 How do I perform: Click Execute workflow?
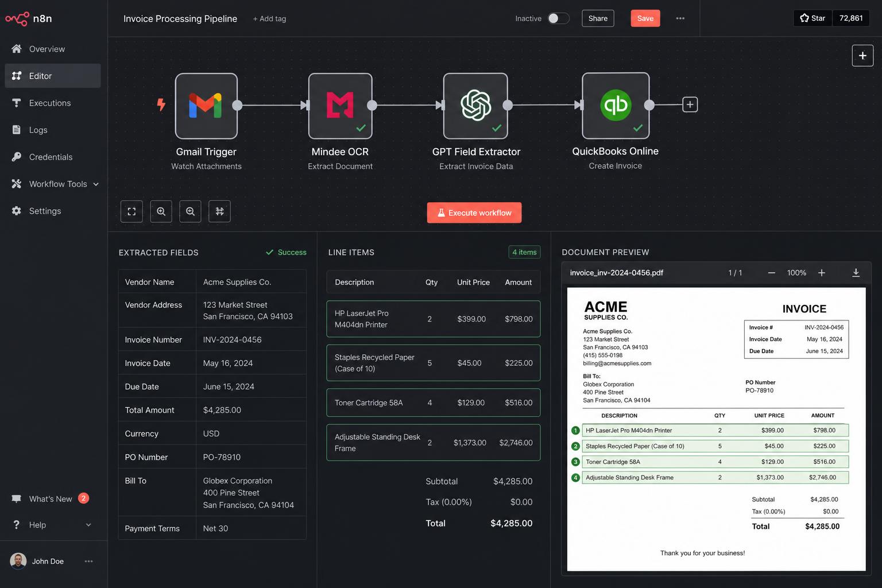[x=474, y=212]
